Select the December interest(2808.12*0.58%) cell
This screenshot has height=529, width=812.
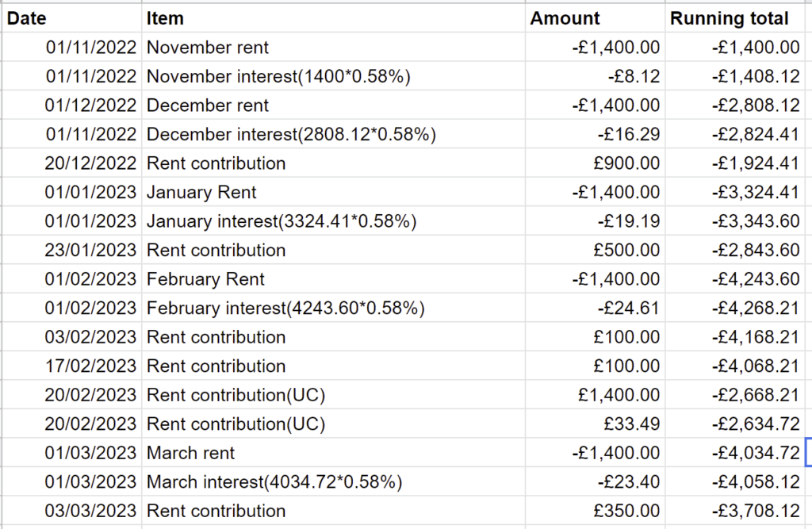291,135
